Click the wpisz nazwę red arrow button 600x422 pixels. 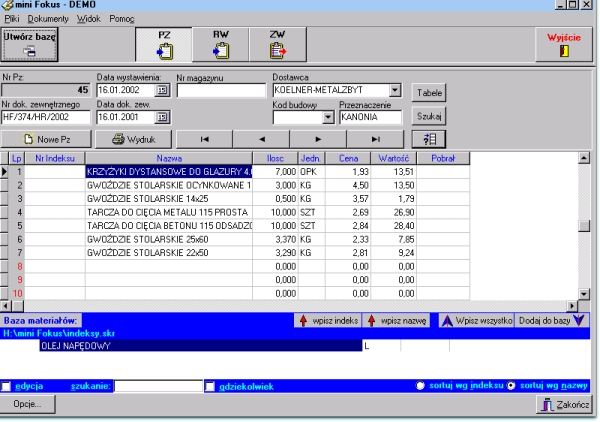[396, 321]
